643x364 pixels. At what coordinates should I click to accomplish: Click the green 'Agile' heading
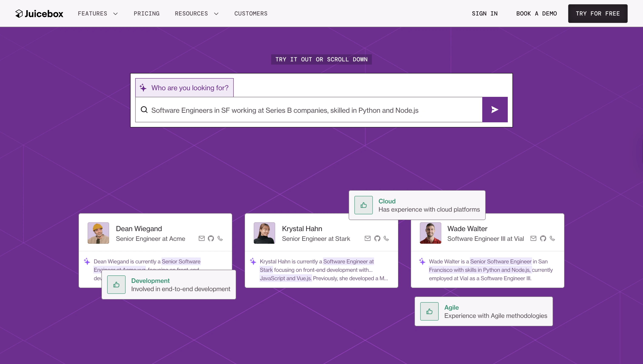click(452, 307)
